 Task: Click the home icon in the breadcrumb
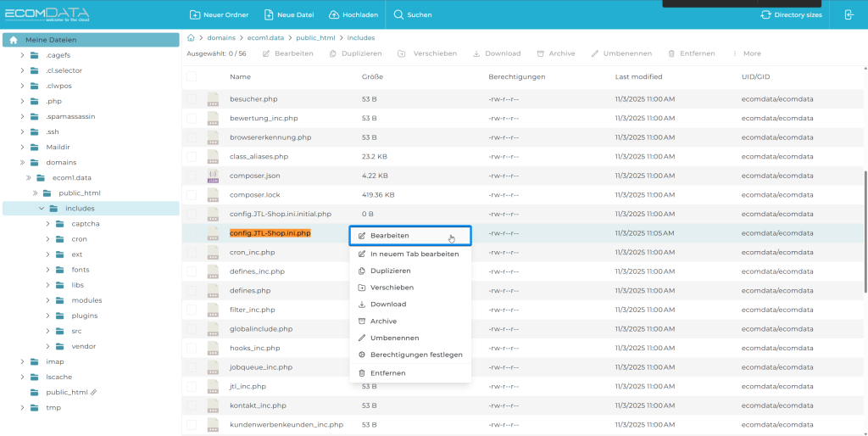tap(191, 38)
